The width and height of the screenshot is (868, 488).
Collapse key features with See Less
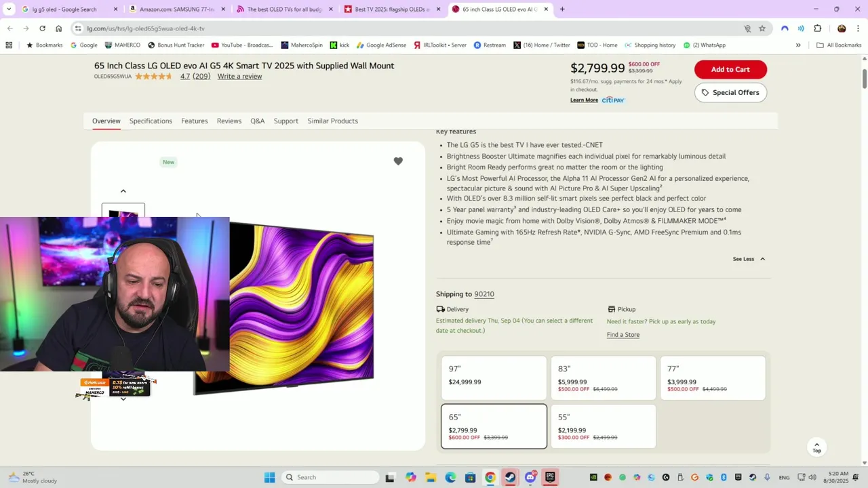[749, 259]
